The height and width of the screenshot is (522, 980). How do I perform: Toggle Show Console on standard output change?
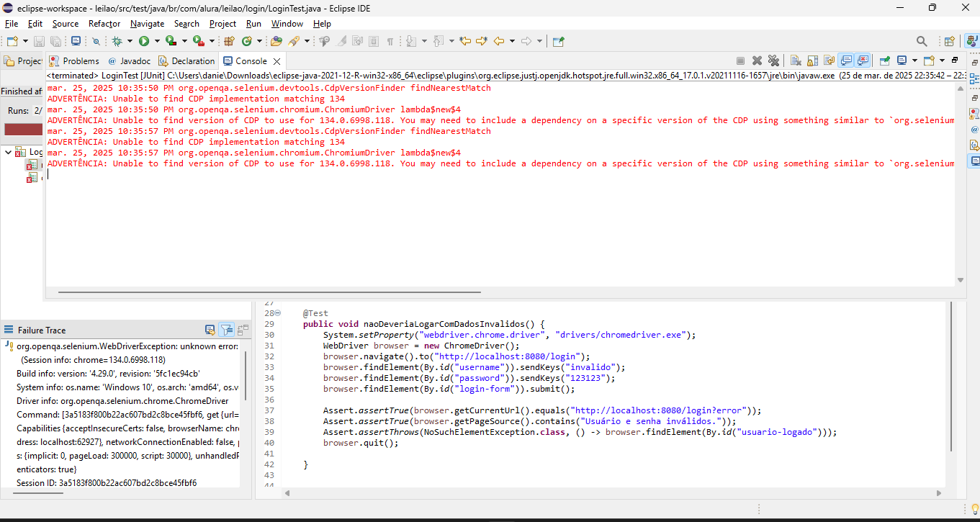pyautogui.click(x=846, y=61)
